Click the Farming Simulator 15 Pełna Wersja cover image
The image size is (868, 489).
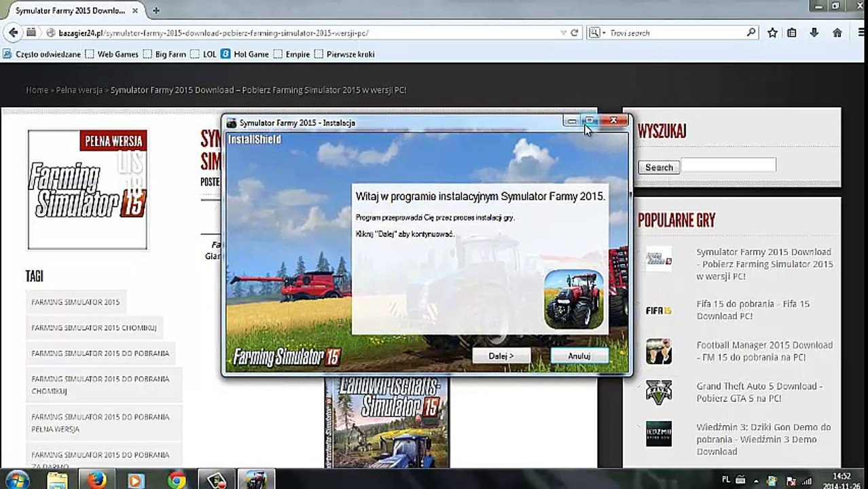point(87,189)
